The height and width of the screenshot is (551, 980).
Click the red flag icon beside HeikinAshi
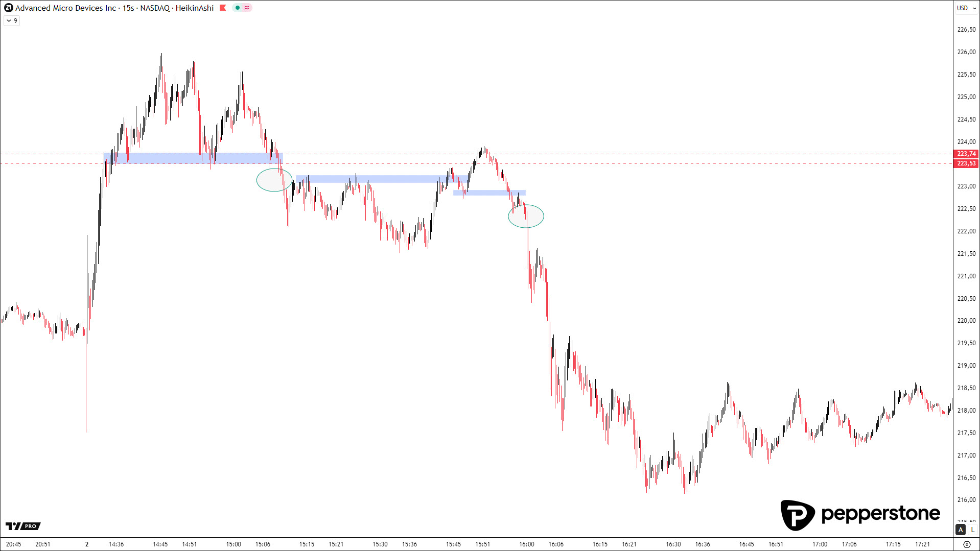pyautogui.click(x=223, y=8)
